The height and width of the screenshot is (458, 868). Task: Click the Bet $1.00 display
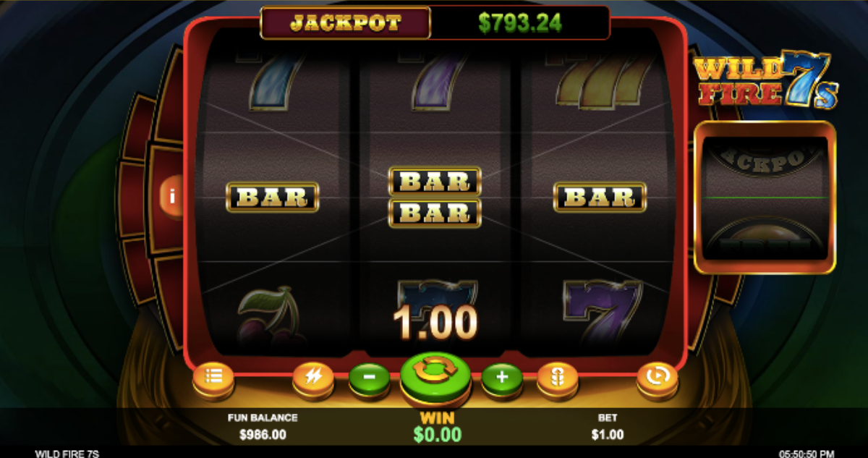point(608,427)
